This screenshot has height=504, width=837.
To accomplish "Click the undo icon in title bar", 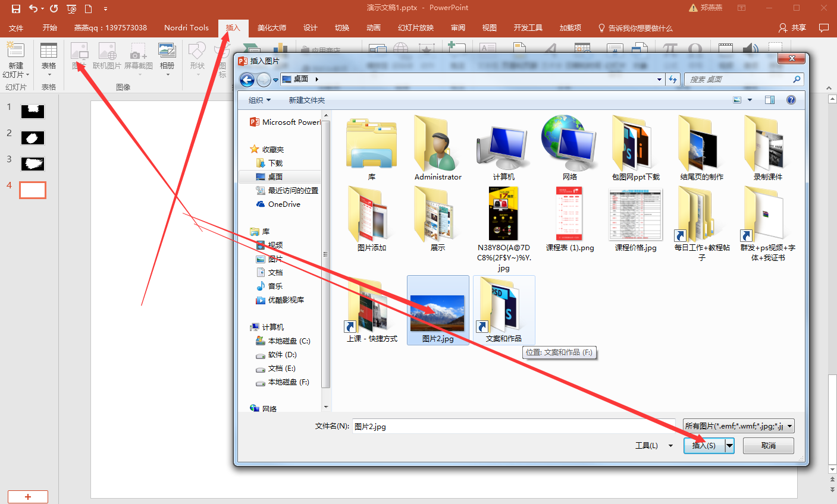I will [x=33, y=8].
